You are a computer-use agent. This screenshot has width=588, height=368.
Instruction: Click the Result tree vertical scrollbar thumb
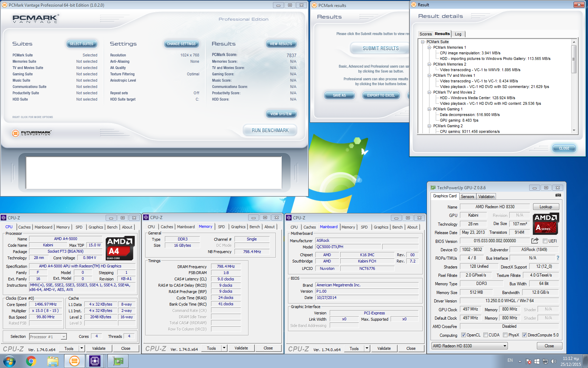[x=574, y=59]
